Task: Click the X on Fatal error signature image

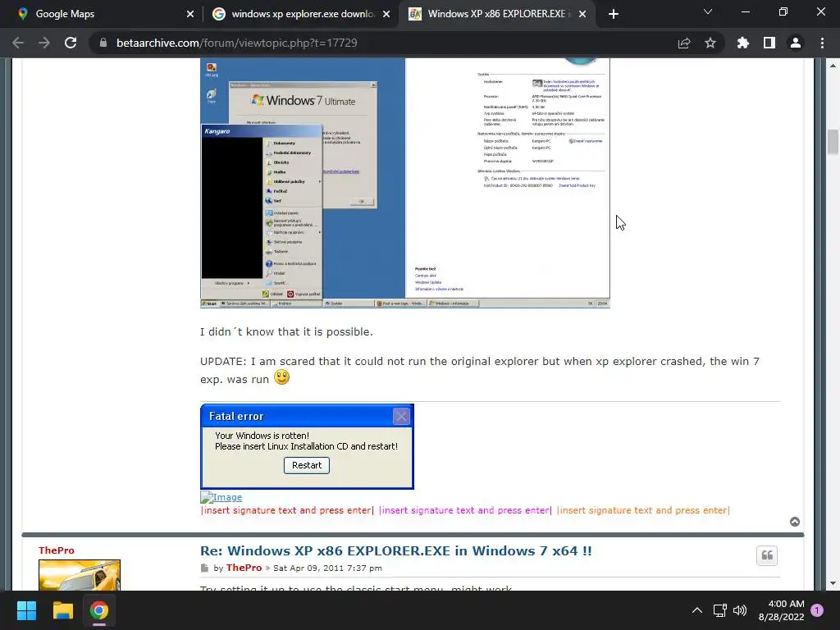Action: tap(401, 416)
